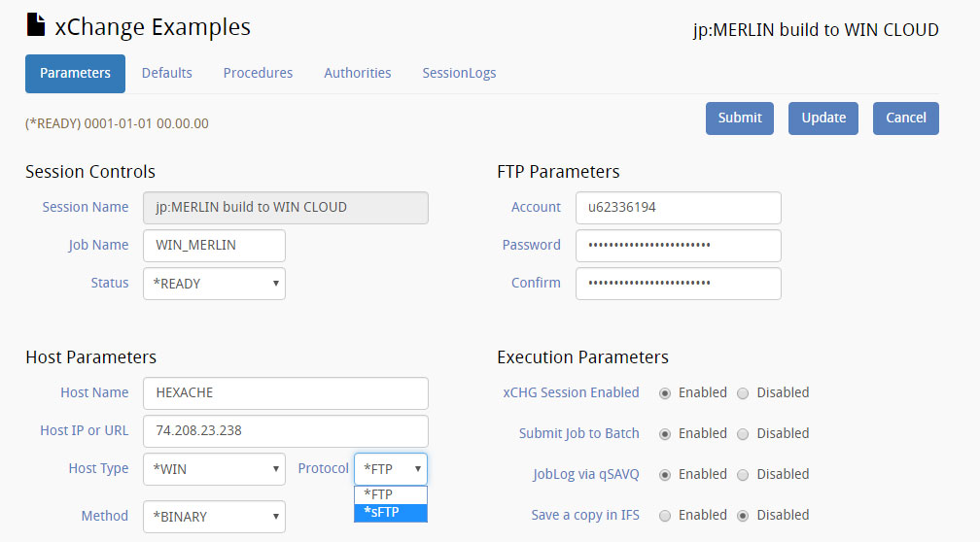The height and width of the screenshot is (542, 980).
Task: Click the Submit button
Action: (740, 118)
